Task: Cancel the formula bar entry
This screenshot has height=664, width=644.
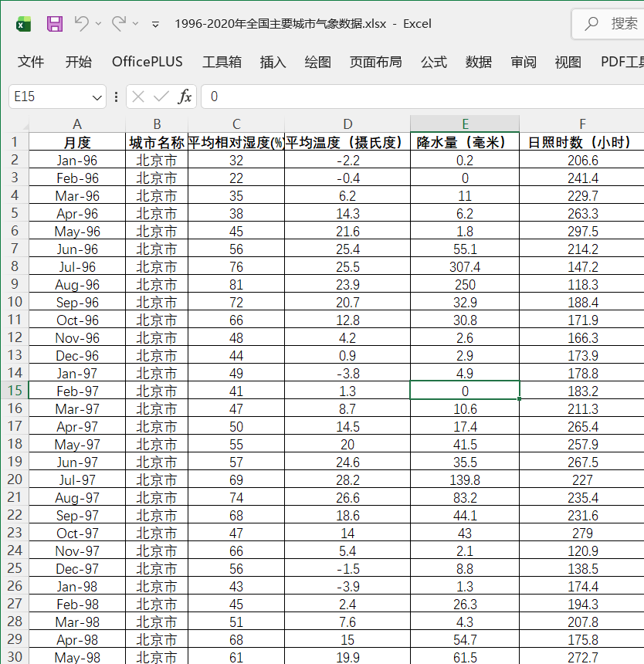Action: coord(138,97)
